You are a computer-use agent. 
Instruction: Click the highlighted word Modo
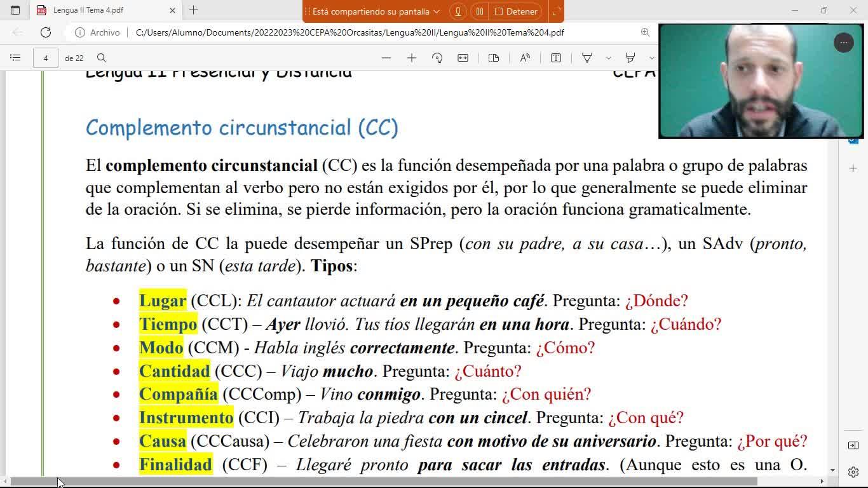pyautogui.click(x=161, y=348)
